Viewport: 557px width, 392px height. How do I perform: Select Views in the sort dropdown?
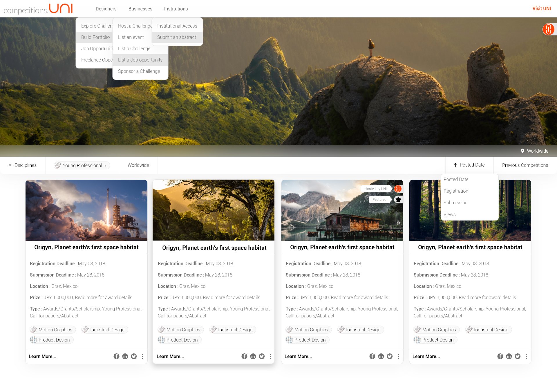[469, 214]
